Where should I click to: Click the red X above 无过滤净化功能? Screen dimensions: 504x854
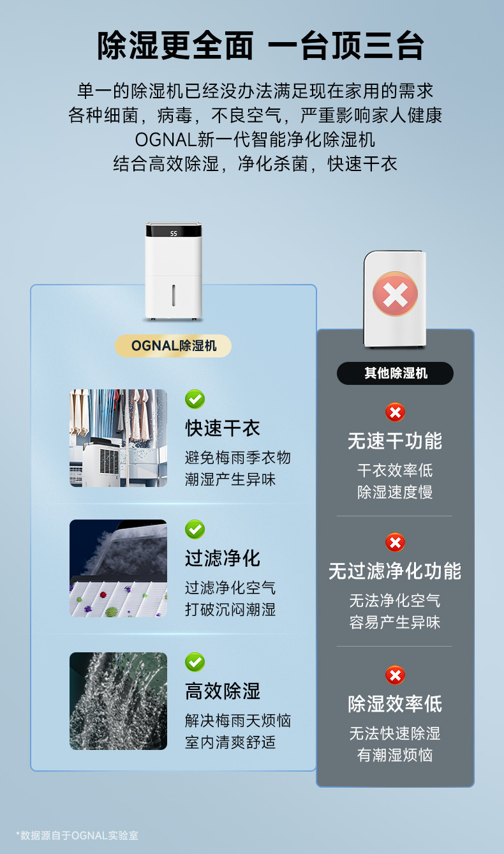tap(395, 543)
